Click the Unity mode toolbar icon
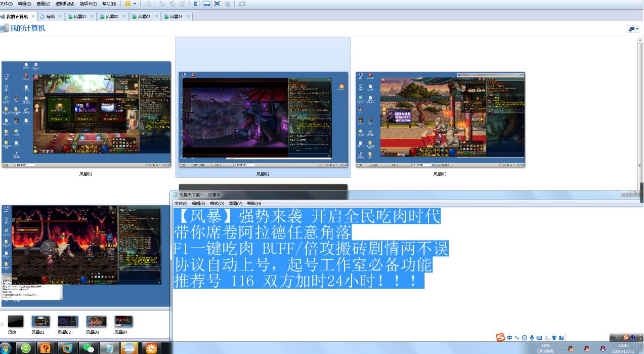Viewport: 644px width, 354px height. 227,4
